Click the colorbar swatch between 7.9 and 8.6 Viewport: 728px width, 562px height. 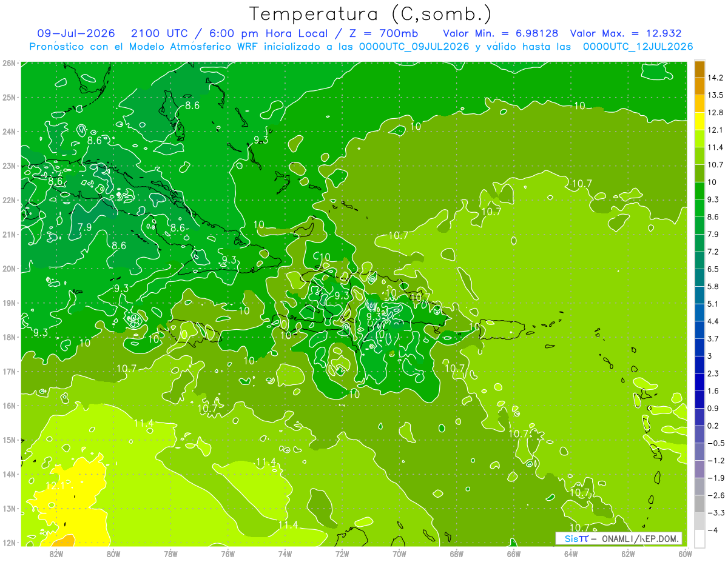pyautogui.click(x=699, y=225)
